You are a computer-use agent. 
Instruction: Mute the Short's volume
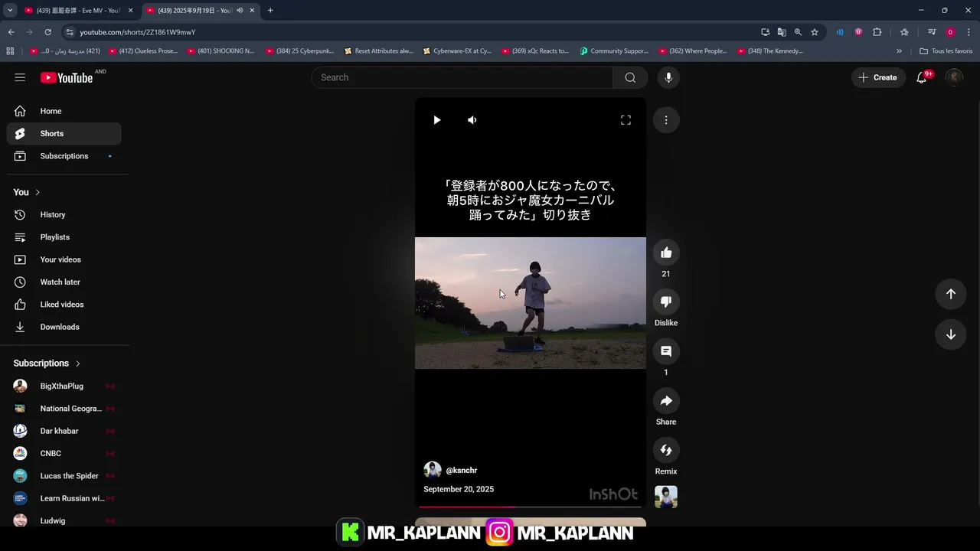point(472,120)
